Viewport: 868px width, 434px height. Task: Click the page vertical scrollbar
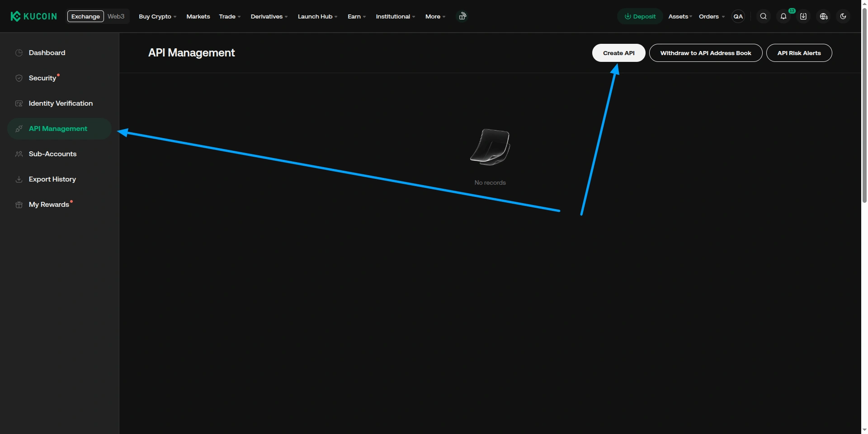pos(864,105)
